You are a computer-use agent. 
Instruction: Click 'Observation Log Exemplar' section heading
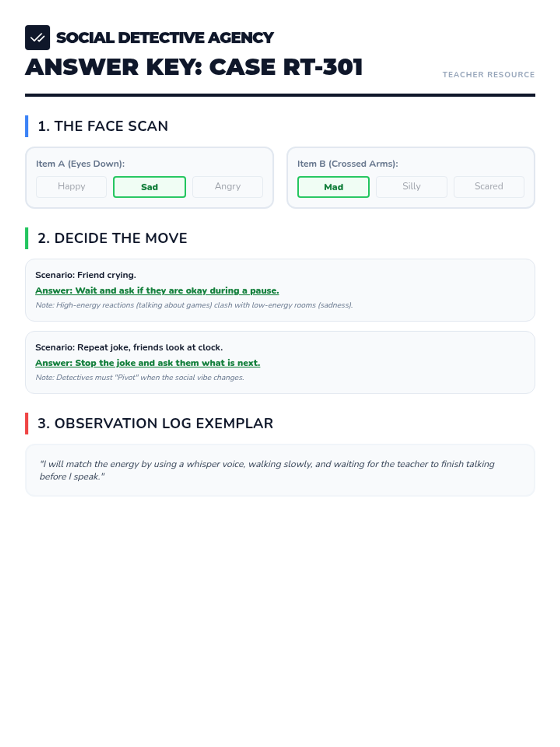coord(155,423)
